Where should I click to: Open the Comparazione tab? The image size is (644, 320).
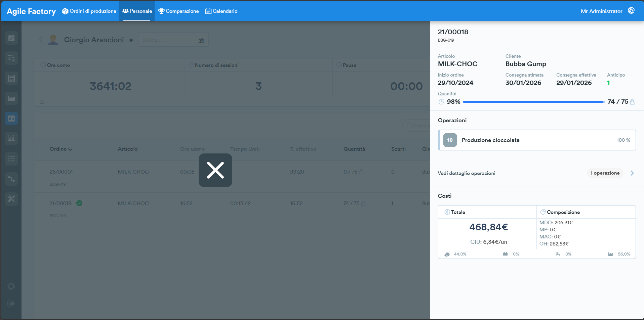coord(178,11)
